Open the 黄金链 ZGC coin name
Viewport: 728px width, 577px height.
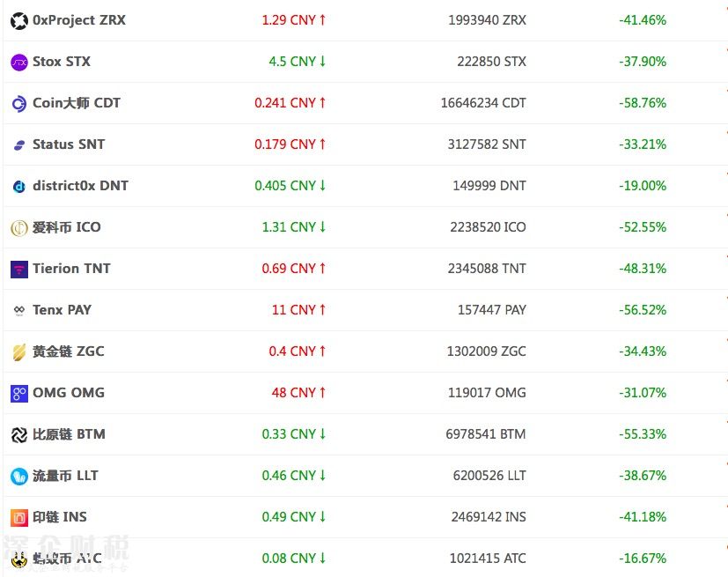tap(69, 351)
